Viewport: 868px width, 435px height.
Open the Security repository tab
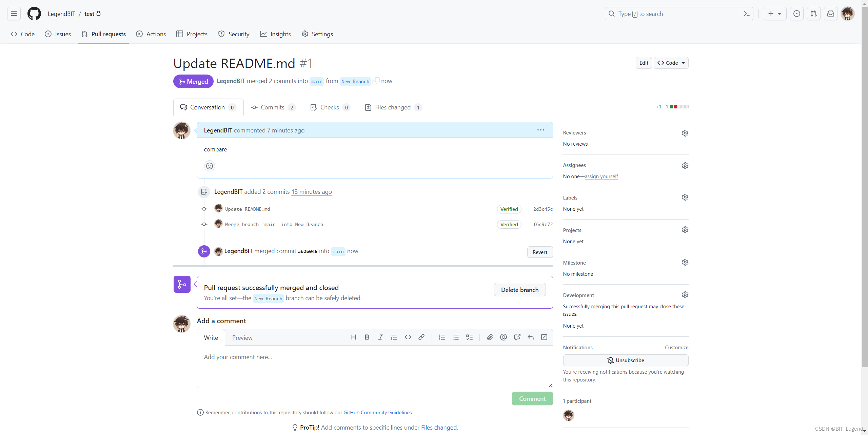click(x=234, y=34)
